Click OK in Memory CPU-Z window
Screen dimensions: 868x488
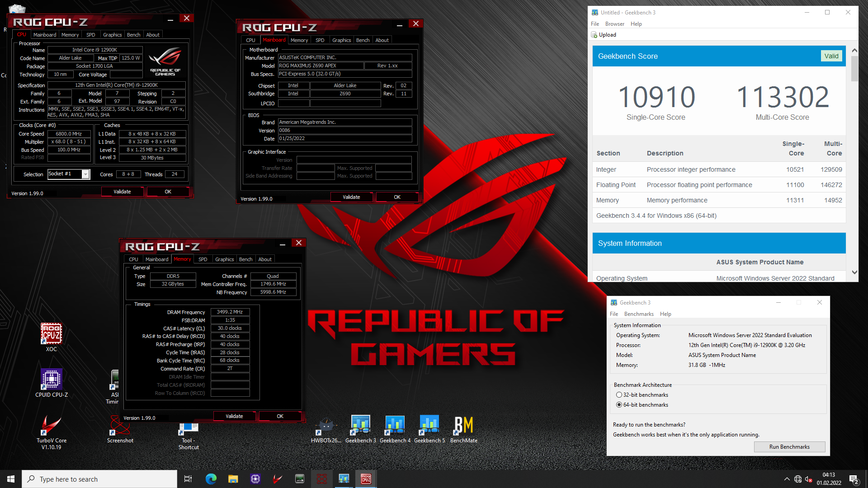point(280,416)
